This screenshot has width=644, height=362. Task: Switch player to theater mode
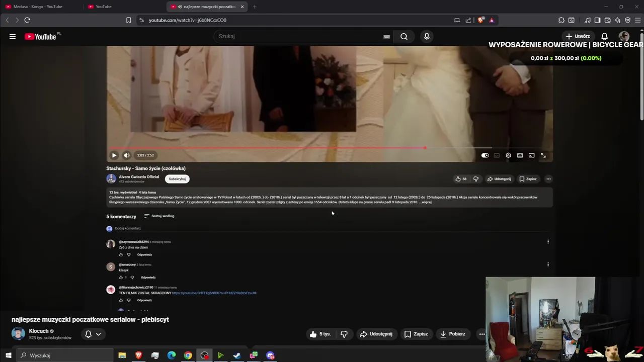coord(520,155)
